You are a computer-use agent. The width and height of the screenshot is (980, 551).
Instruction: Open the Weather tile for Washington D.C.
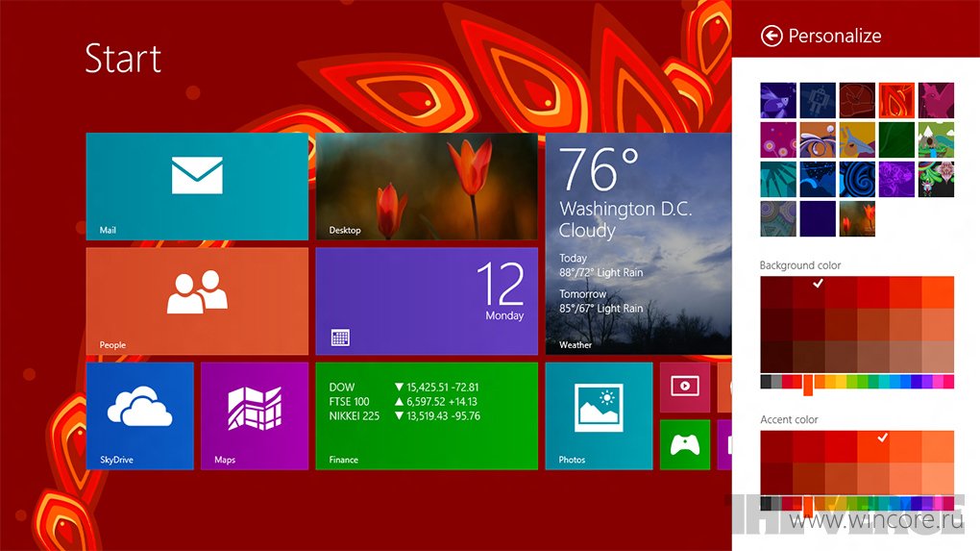638,244
